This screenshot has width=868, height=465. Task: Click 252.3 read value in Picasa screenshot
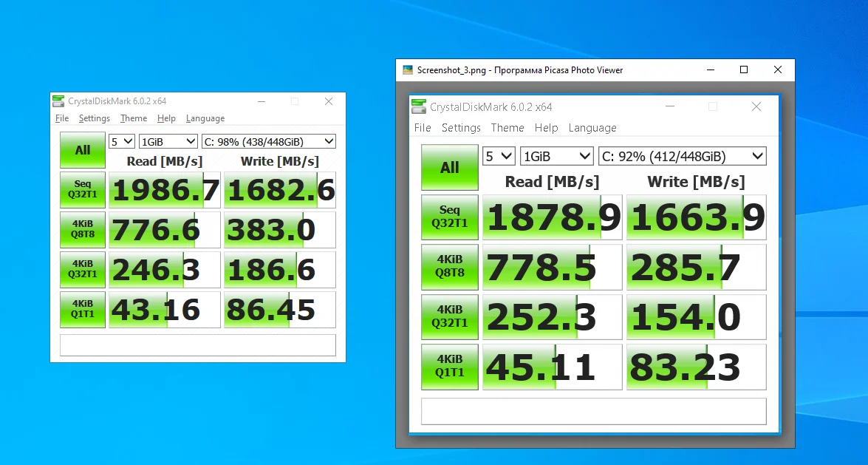click(553, 317)
